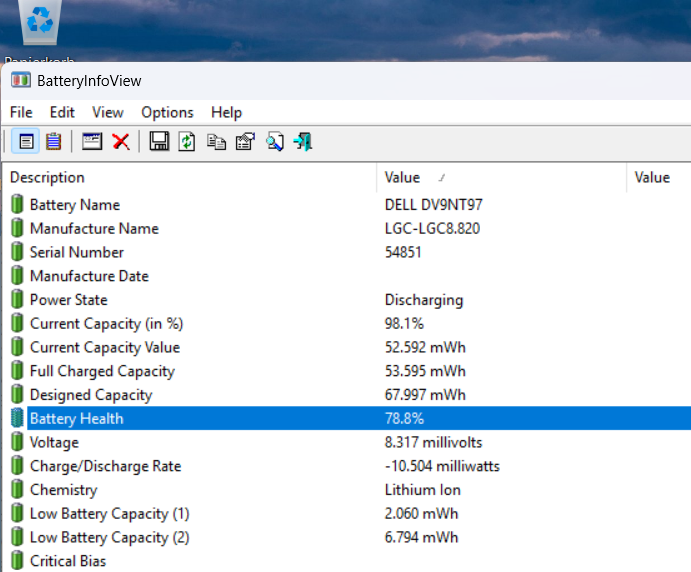Open the Options menu
This screenshot has height=572, width=691.
coord(167,112)
